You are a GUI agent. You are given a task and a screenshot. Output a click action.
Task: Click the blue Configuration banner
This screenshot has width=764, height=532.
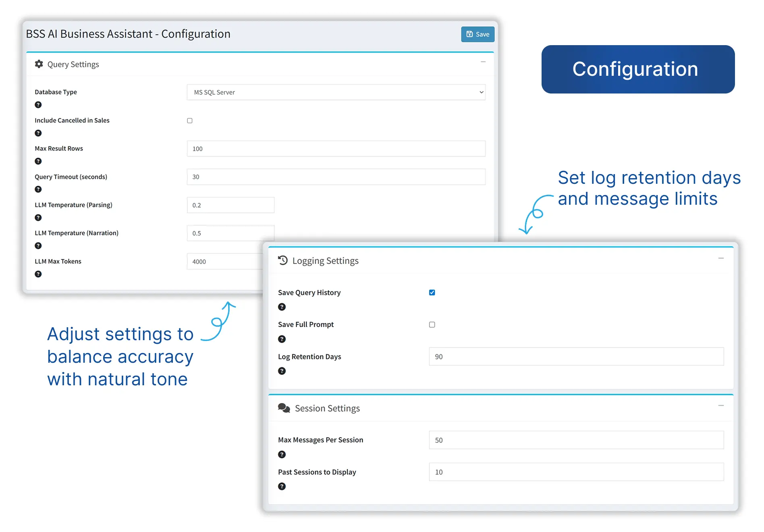[638, 69]
